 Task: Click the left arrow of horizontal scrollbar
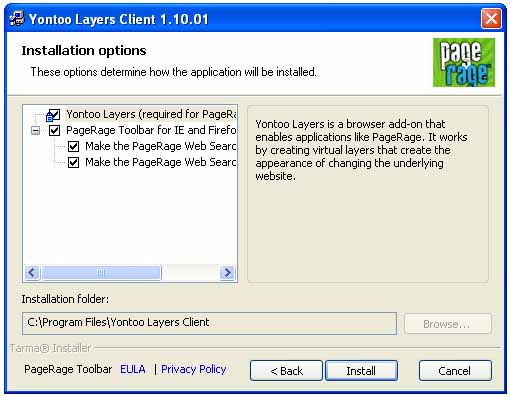point(32,273)
